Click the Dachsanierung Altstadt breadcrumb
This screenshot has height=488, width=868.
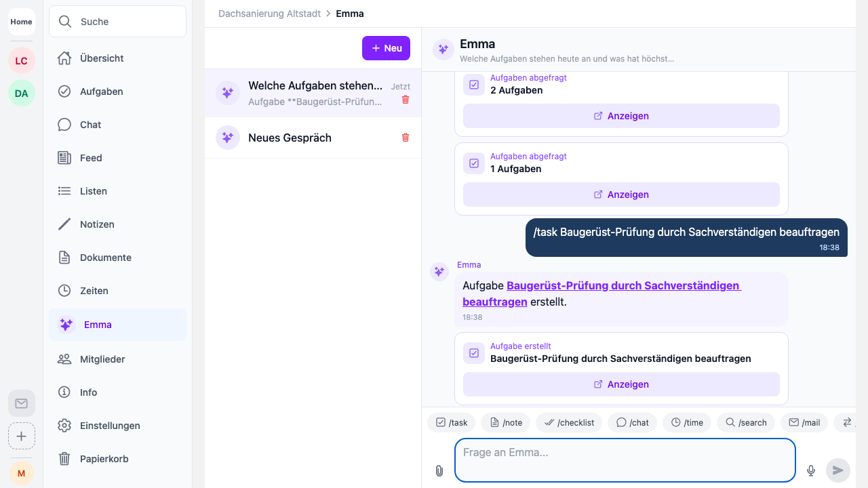coord(269,14)
